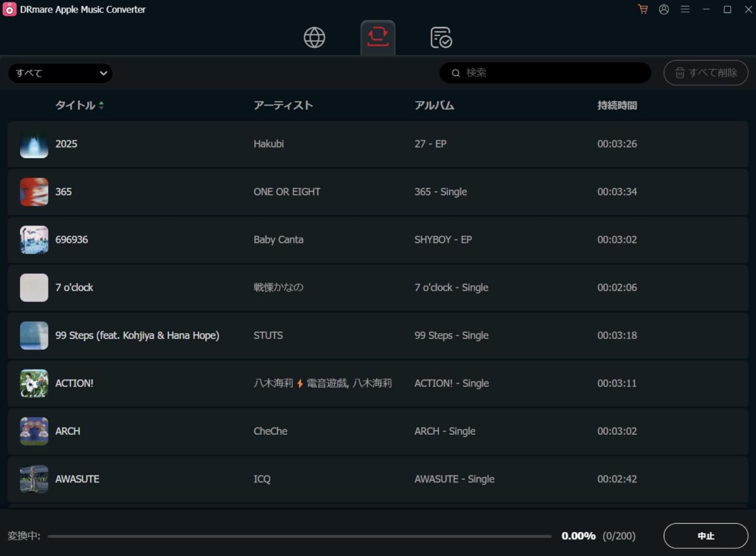
Task: Click album 99 Steps - Single
Action: click(x=451, y=336)
